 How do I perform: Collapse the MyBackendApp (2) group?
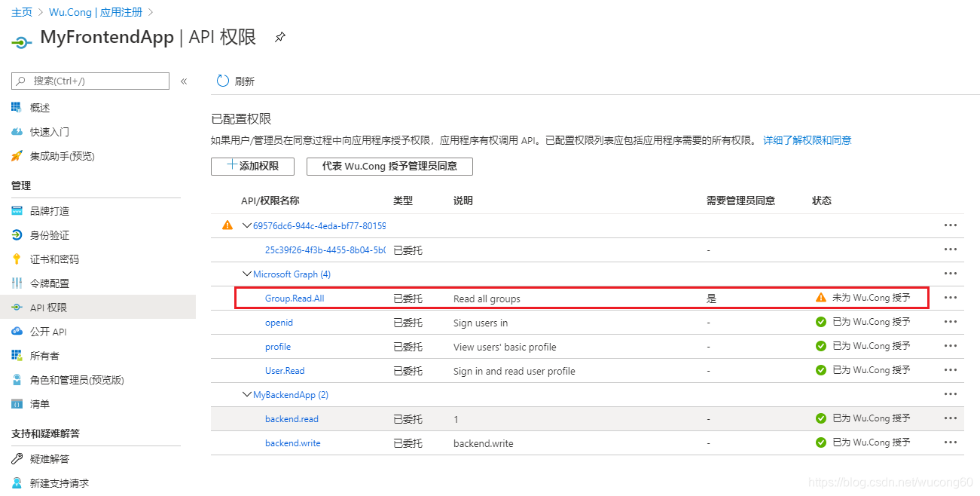point(247,395)
